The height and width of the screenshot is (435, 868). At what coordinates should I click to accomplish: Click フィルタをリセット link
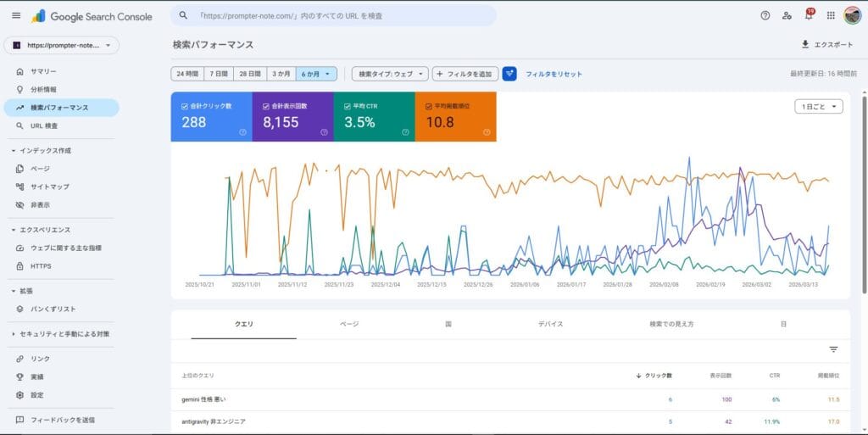[554, 74]
